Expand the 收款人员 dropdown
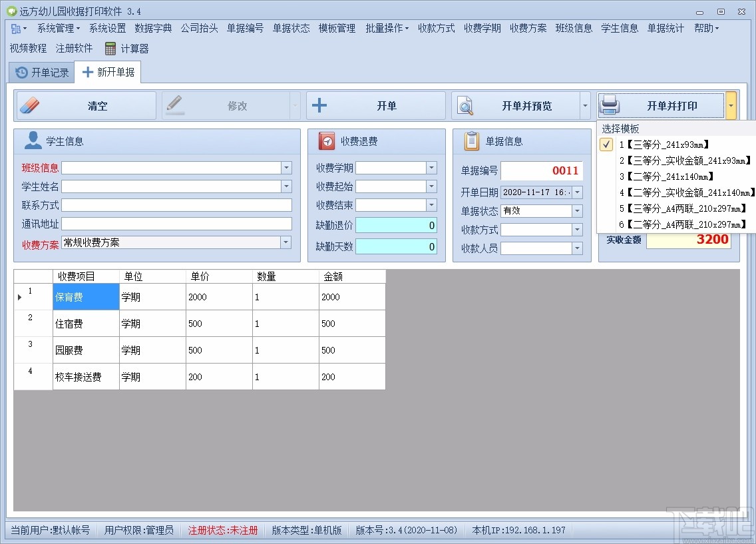The width and height of the screenshot is (756, 544). pos(577,248)
